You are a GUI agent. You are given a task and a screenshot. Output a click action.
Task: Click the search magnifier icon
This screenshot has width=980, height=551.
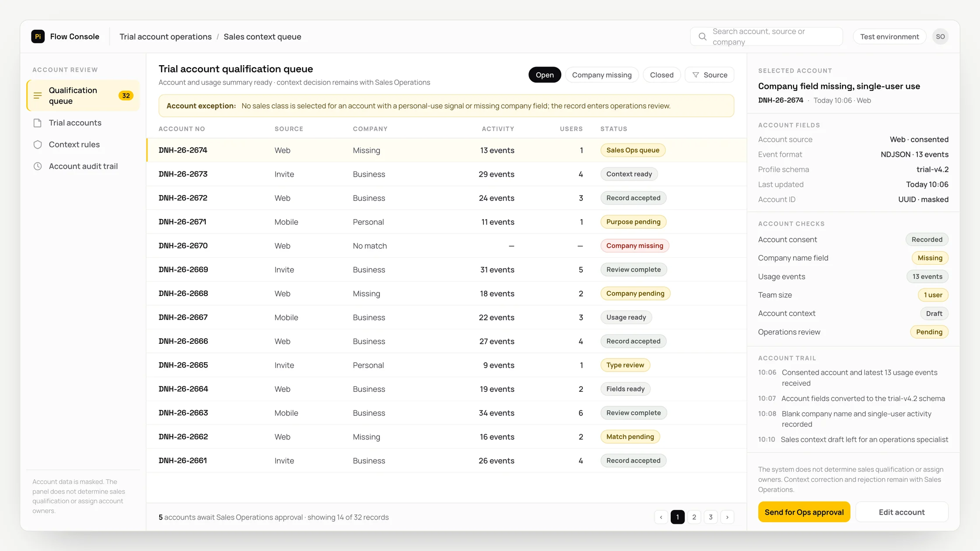(x=702, y=37)
